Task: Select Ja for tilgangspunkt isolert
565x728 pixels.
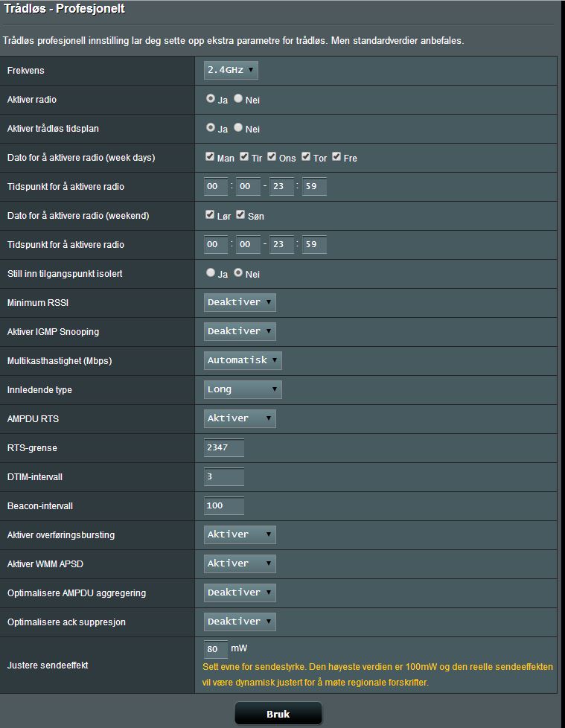Action: 211,272
